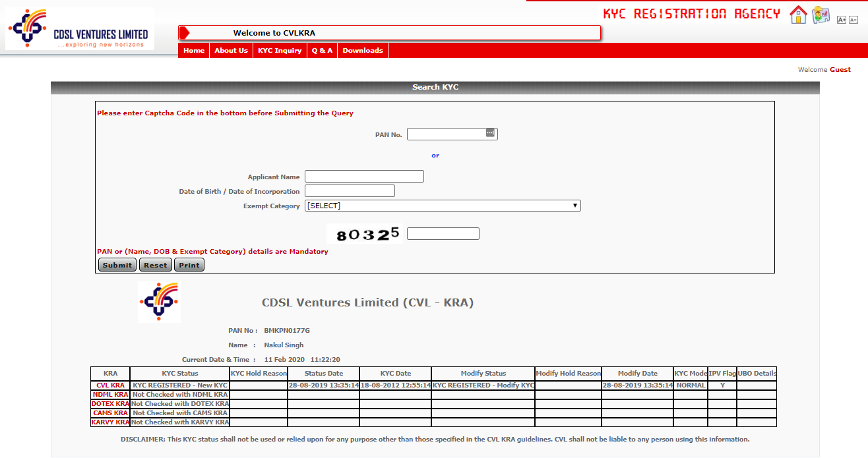This screenshot has height=458, width=868.
Task: Click the home house icon
Action: point(798,15)
